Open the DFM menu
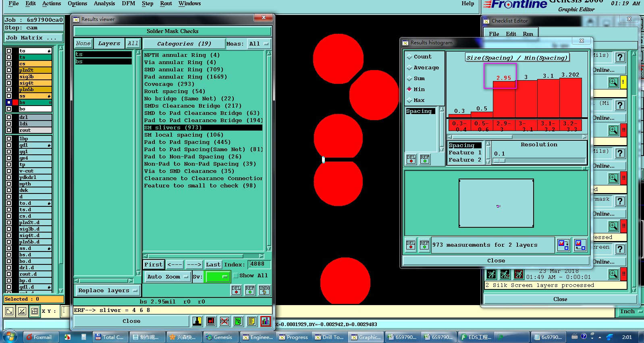 pyautogui.click(x=129, y=4)
